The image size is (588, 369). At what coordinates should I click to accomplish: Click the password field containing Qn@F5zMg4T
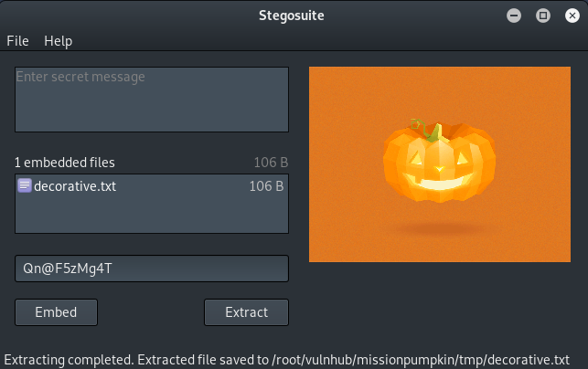152,269
